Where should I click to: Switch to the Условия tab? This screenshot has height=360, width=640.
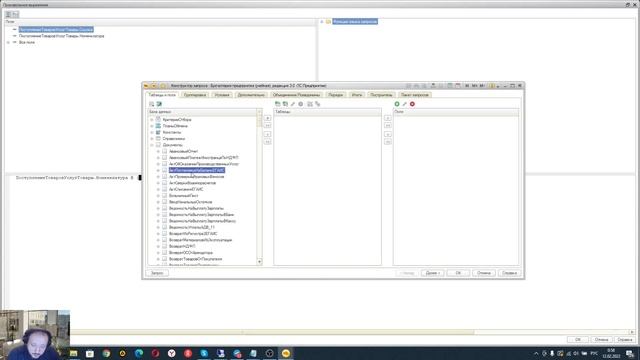(x=222, y=95)
